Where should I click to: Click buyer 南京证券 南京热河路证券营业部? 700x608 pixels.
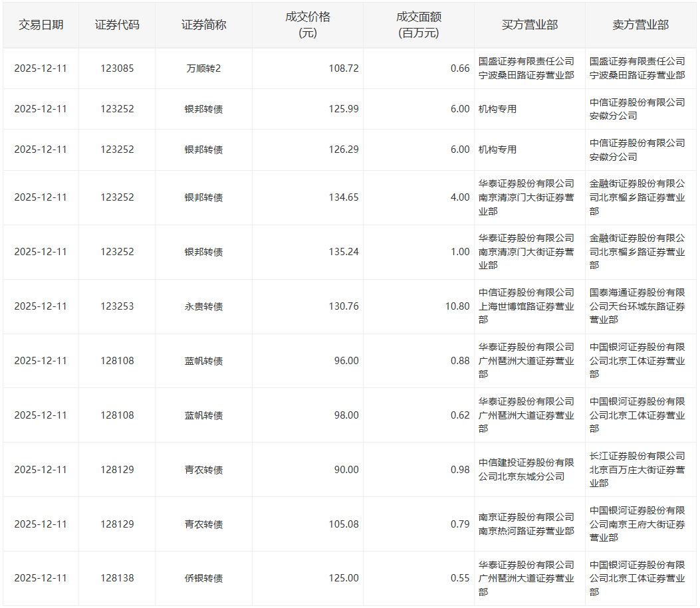coord(526,524)
